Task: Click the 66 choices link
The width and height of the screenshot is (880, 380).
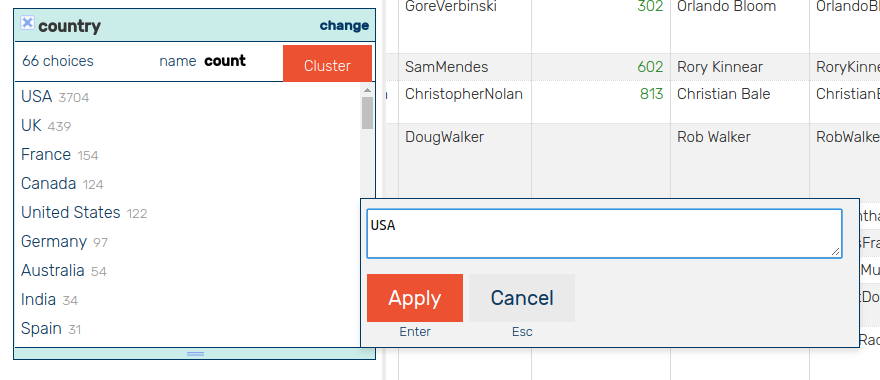Action: click(58, 61)
